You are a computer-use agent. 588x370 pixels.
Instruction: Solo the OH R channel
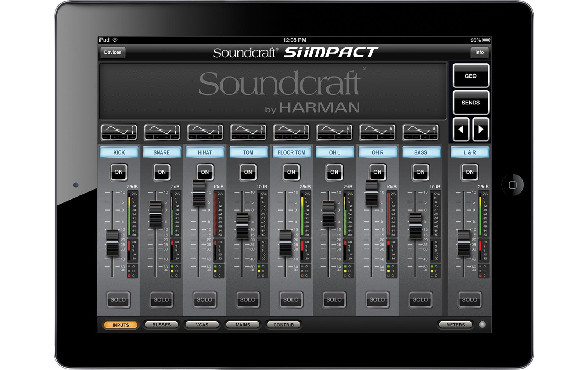click(377, 299)
